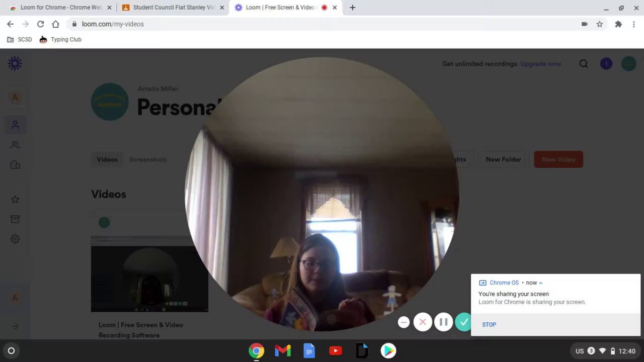Viewport: 644px width, 362px height.
Task: Open the green profile avatar top right
Action: pos(628,64)
